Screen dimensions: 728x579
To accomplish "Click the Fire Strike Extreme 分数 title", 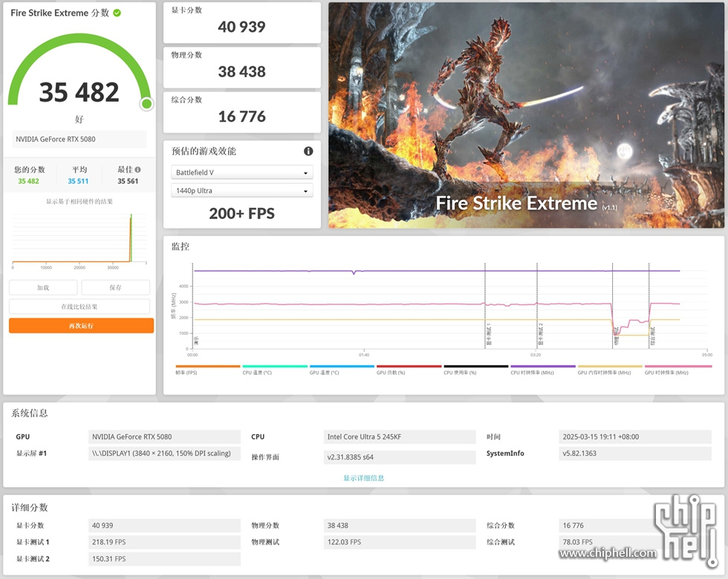I will click(60, 13).
